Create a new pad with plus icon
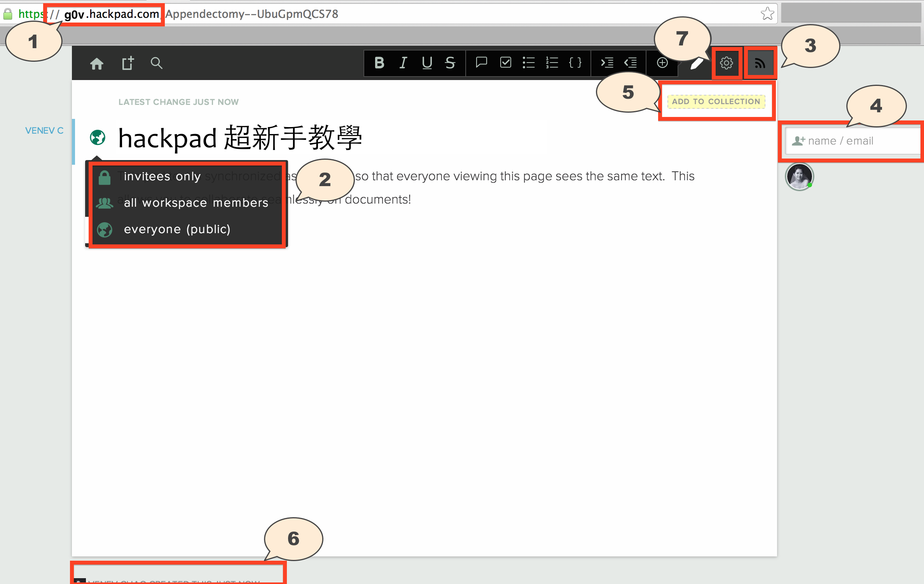924x584 pixels. [x=128, y=63]
